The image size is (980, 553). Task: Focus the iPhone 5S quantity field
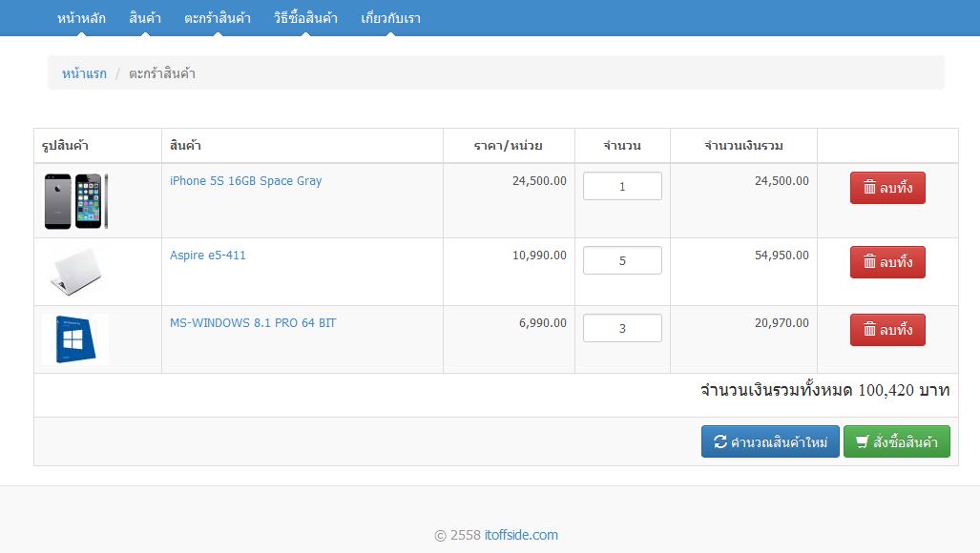[x=622, y=186]
